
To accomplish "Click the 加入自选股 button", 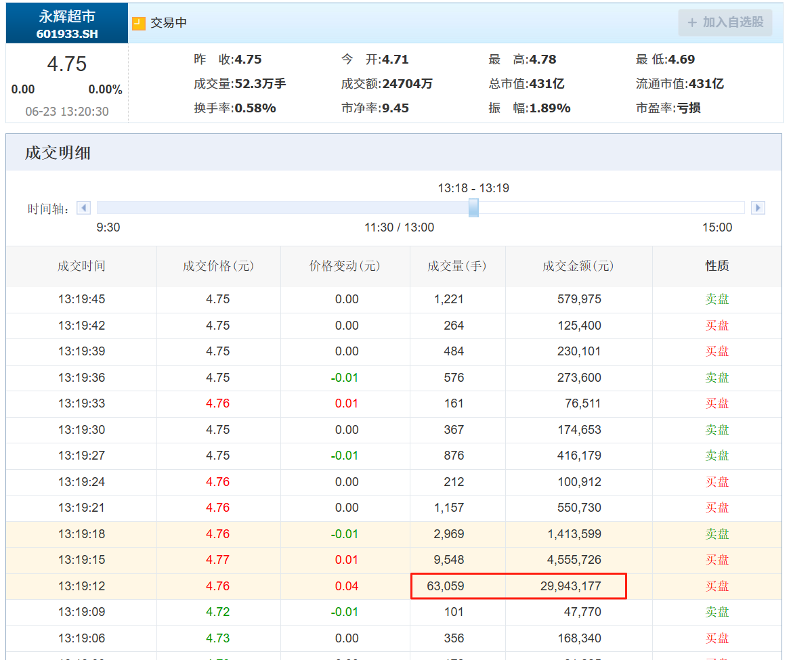I will coord(725,22).
